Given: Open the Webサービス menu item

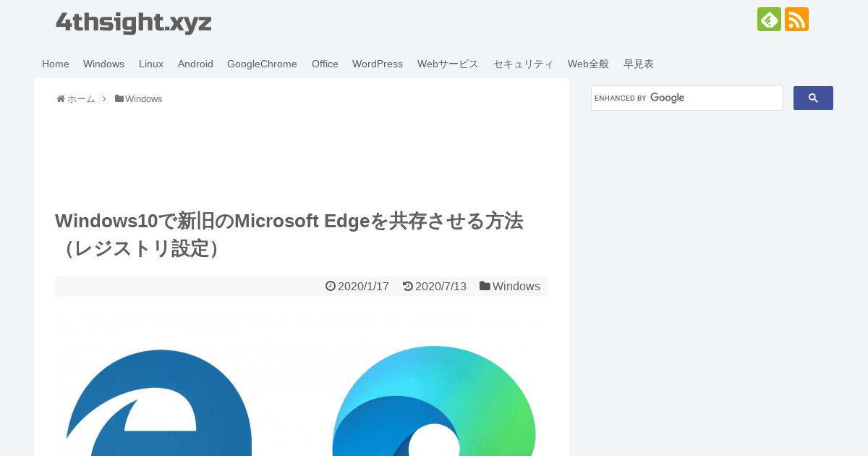Looking at the screenshot, I should (x=448, y=64).
